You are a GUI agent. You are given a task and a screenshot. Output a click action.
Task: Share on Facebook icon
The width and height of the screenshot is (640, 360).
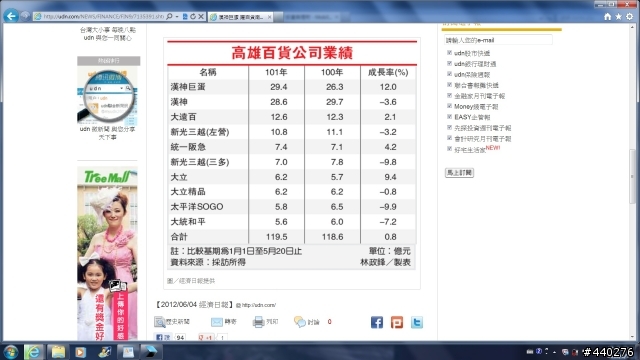coord(377,322)
